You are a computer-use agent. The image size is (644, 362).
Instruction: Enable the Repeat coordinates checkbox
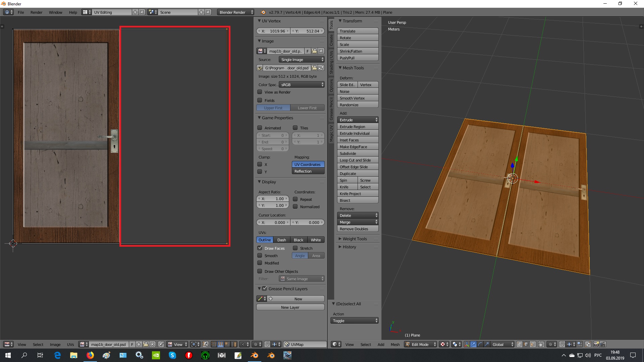295,199
